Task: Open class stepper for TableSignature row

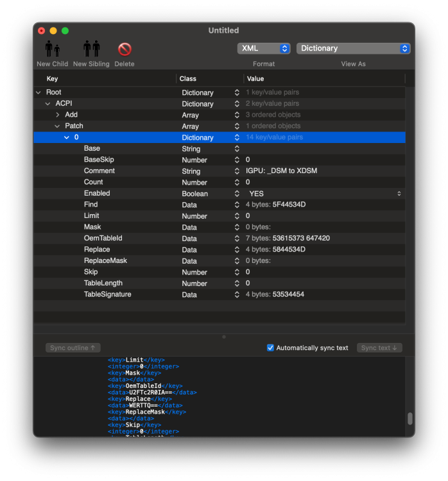Action: (237, 294)
